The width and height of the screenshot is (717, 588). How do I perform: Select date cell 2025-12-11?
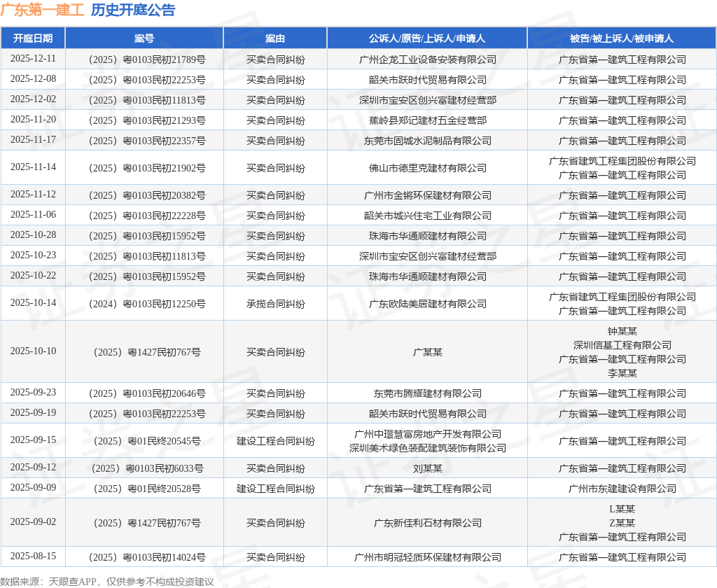pos(33,59)
